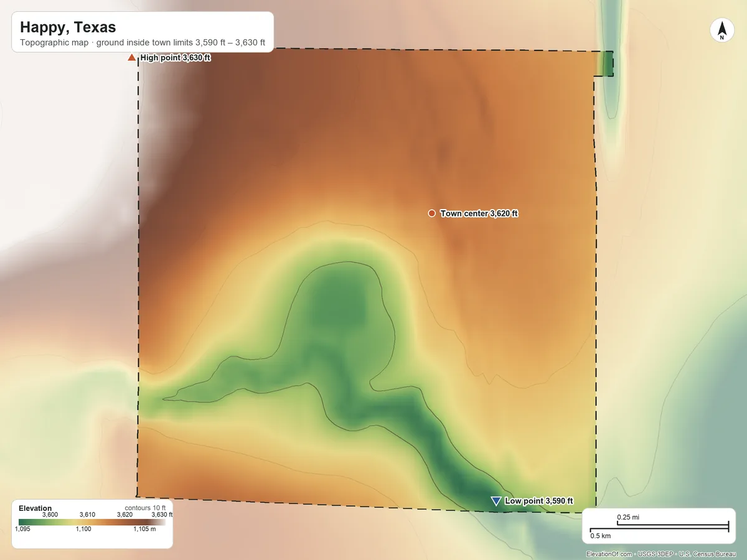Click the High point orange triangle marker
The image size is (747, 560).
[x=131, y=58]
